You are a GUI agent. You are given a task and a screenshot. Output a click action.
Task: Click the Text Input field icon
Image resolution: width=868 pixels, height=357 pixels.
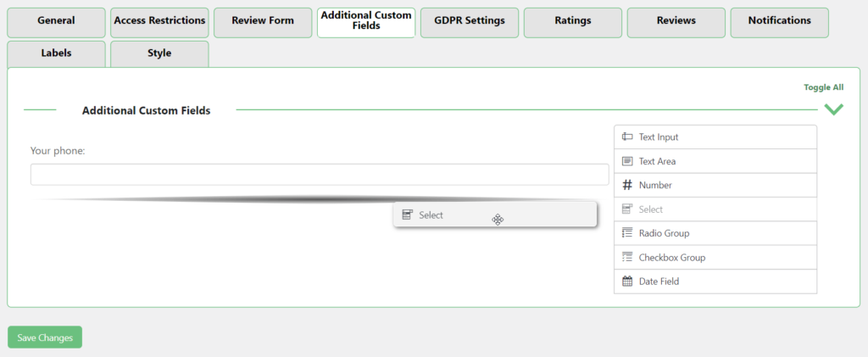pos(627,137)
